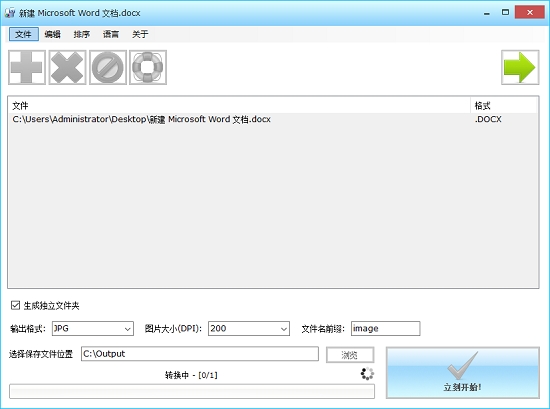
Task: Click the app icon in title bar
Action: click(x=9, y=13)
